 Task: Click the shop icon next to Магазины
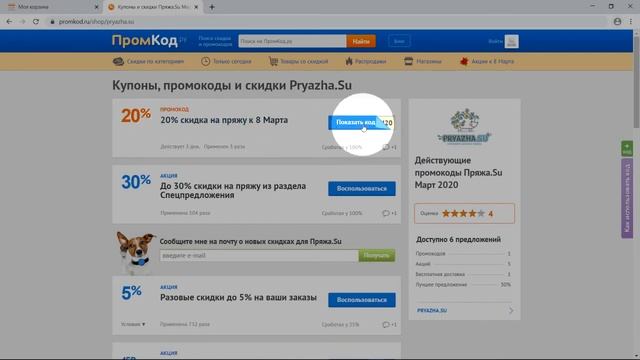point(409,62)
